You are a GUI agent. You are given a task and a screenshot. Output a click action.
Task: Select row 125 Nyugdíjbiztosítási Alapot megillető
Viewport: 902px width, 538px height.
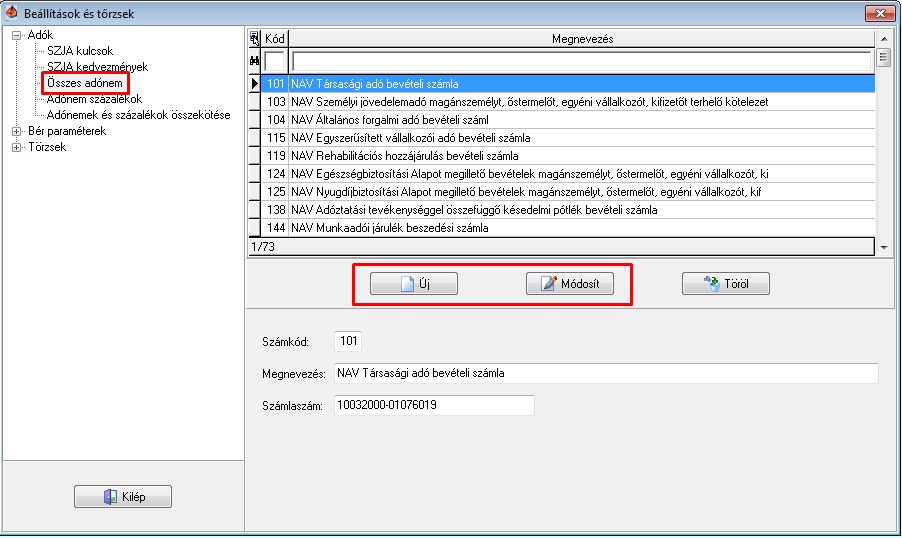click(568, 192)
